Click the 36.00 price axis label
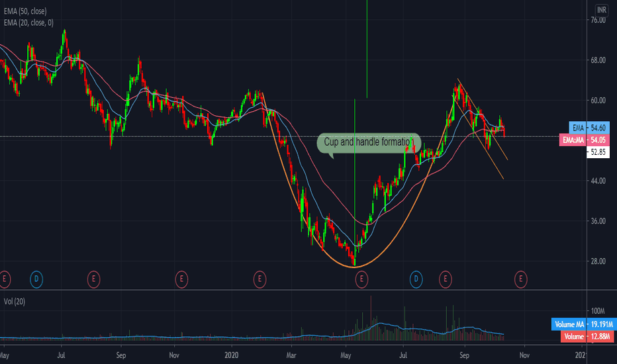The image size is (617, 364). 598,221
